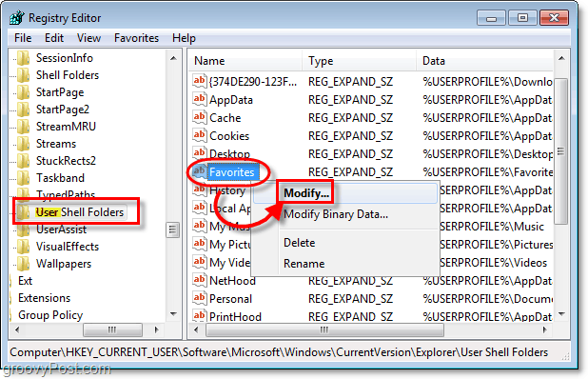
Task: Click the values pane scroll down arrow
Action: [561, 313]
